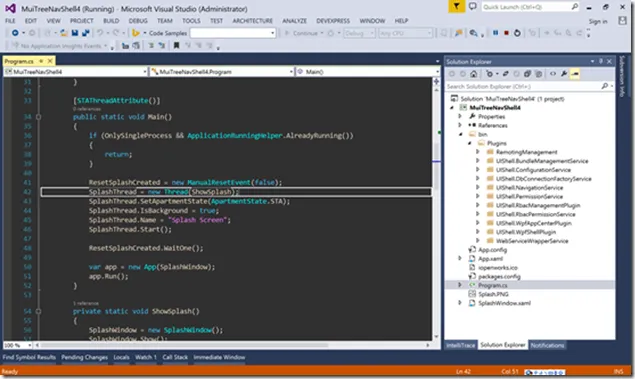Expand the Properties node

(x=460, y=117)
